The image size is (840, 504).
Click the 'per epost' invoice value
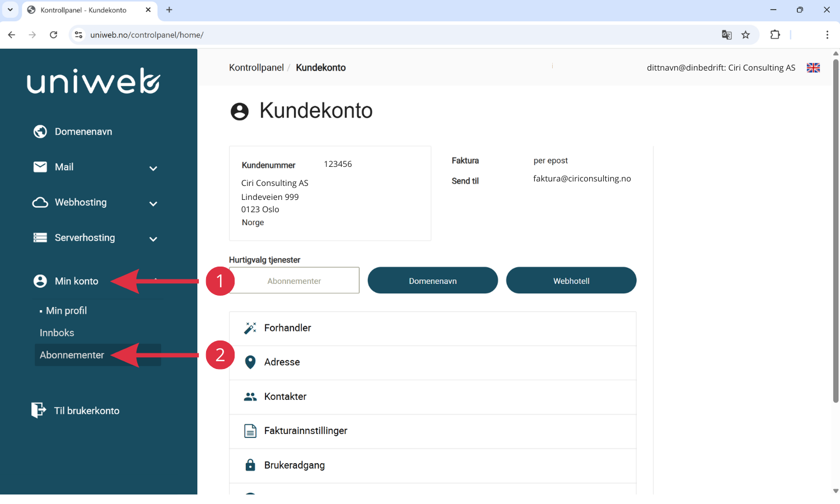(550, 161)
